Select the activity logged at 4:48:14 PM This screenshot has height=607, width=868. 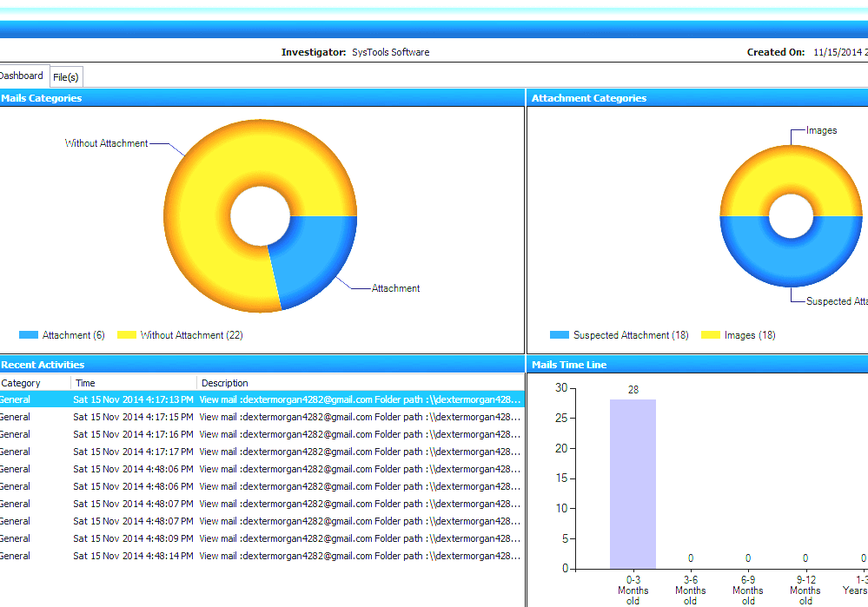coord(261,556)
